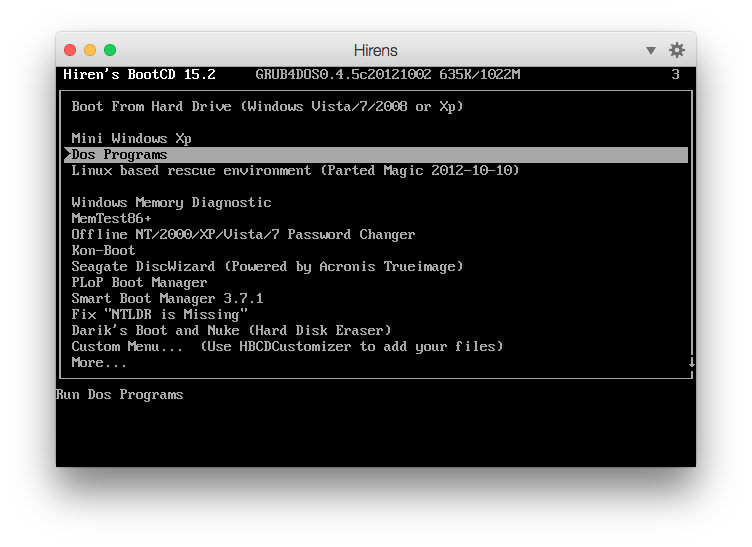Screen dimensions: 752x547
Task: Select highlighted Dos Programs entry
Action: [x=376, y=155]
